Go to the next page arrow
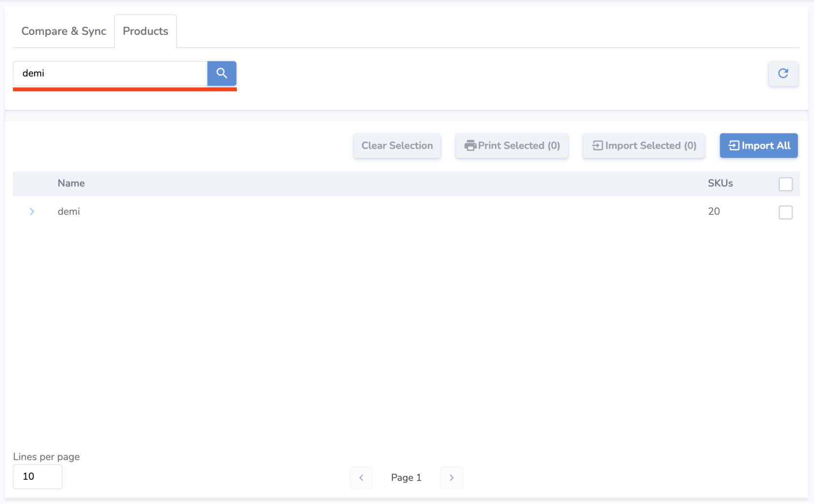The height and width of the screenshot is (504, 814). point(452,478)
